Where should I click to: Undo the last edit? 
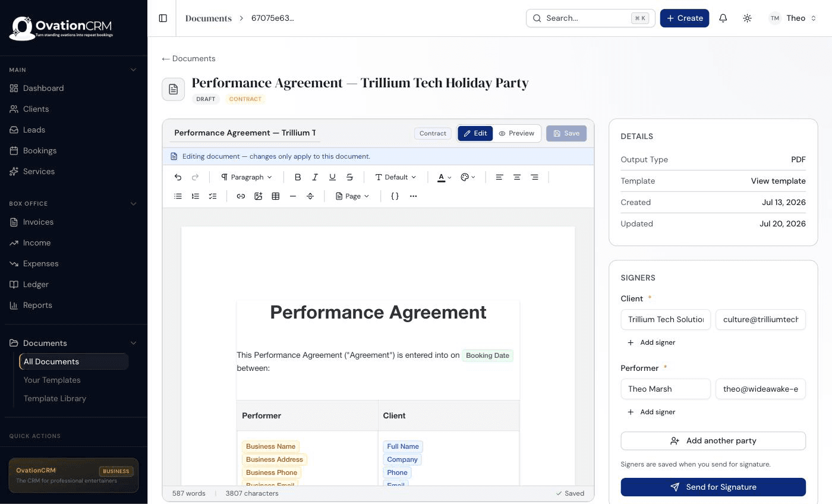pos(178,177)
